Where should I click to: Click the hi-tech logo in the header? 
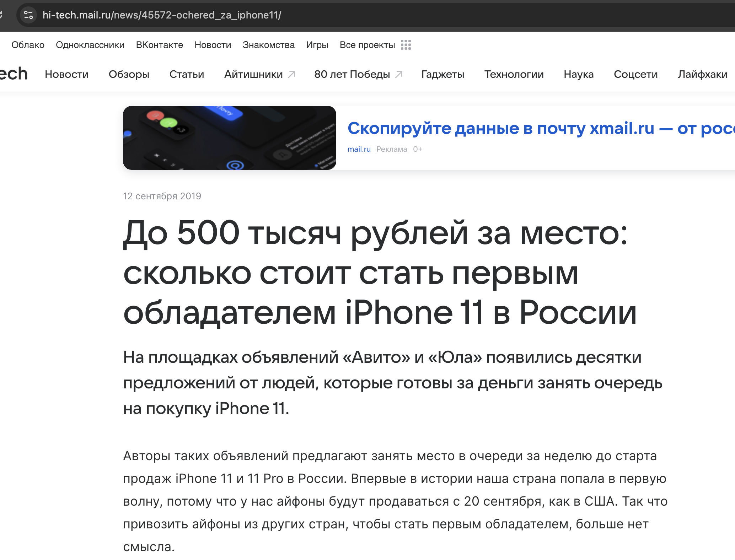click(14, 74)
